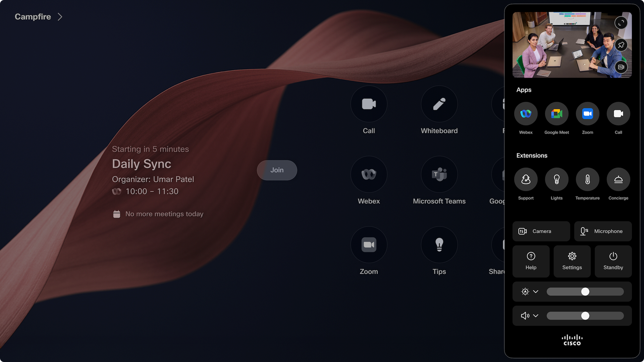Open the Concierge extension
The width and height of the screenshot is (644, 362).
point(618,179)
